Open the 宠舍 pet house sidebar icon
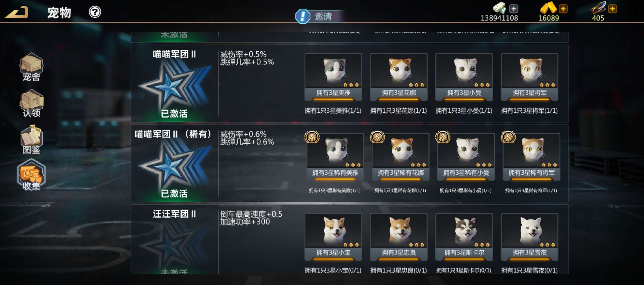This screenshot has height=285, width=644. 31,67
